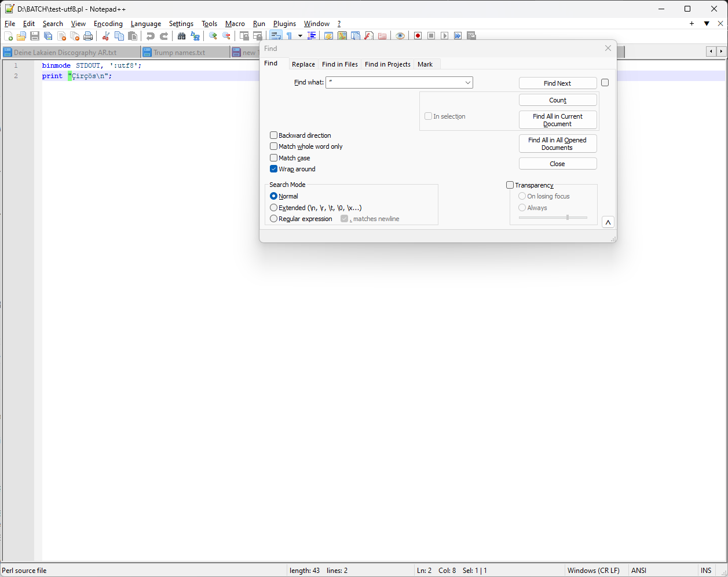
Task: Enable the Match case checkbox
Action: click(274, 158)
